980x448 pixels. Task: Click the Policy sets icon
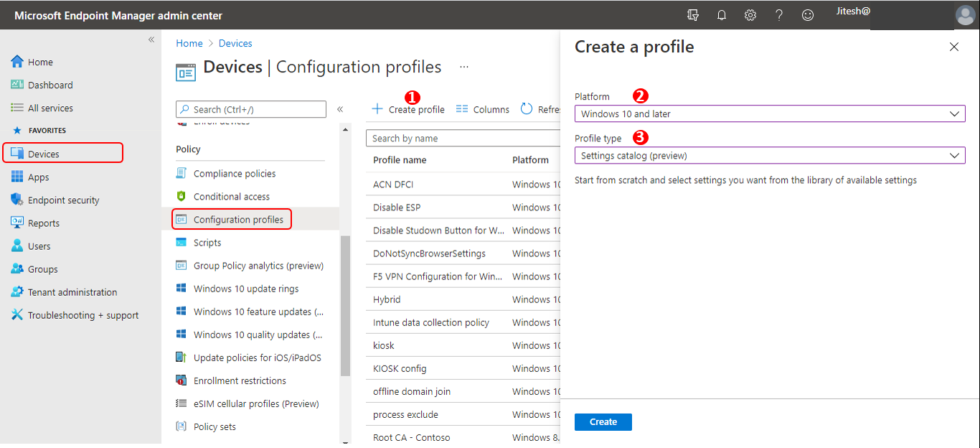coord(181,426)
